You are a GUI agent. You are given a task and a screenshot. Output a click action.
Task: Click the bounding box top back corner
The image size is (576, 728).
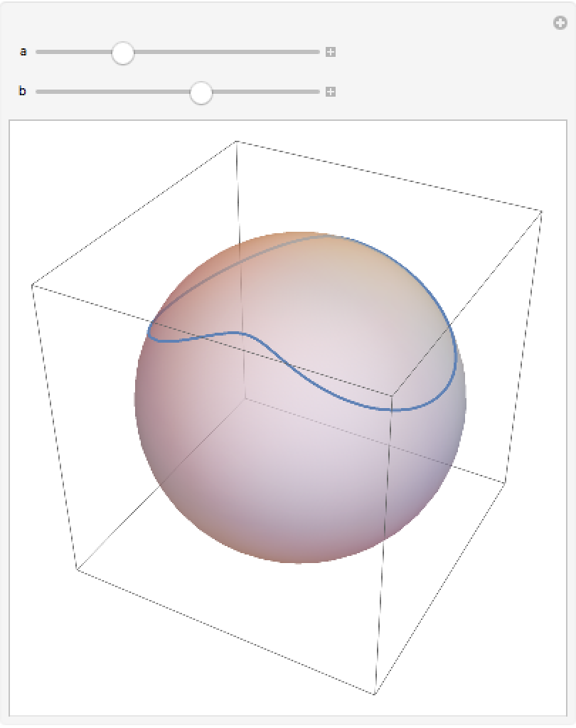236,141
